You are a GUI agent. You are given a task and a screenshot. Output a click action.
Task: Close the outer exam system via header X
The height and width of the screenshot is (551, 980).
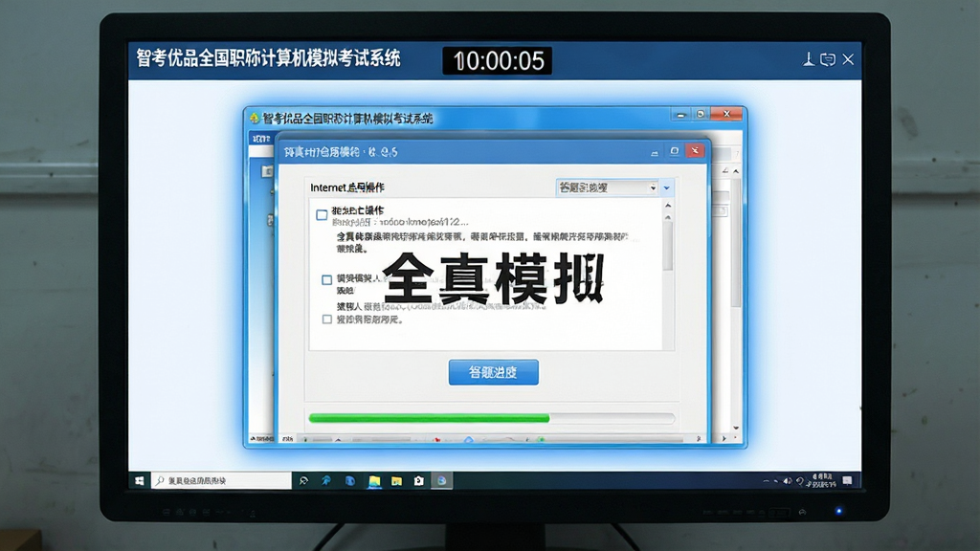coord(848,59)
